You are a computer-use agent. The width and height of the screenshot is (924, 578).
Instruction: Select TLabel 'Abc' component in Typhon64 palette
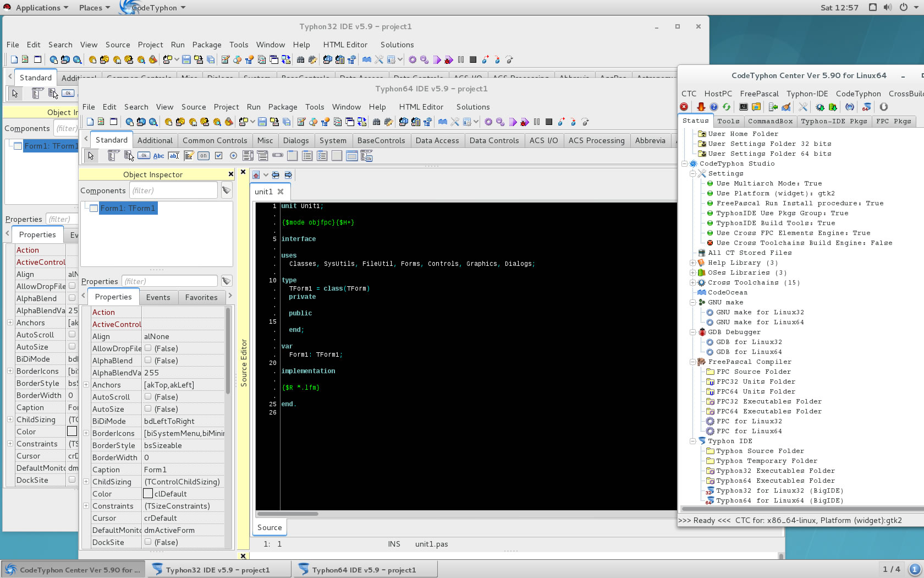coord(158,156)
